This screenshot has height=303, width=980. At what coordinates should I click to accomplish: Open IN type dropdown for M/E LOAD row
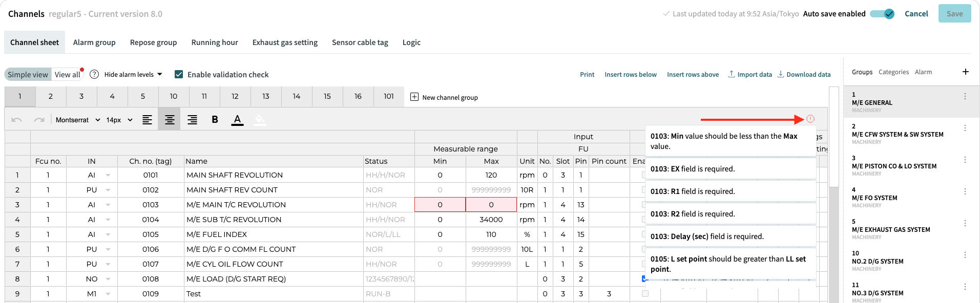108,279
